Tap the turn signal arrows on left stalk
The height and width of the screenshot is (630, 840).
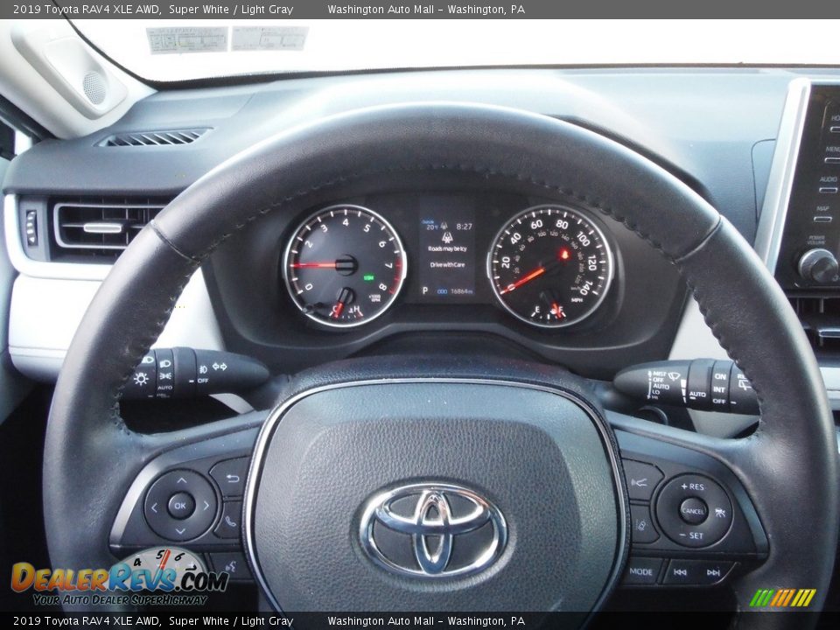tap(220, 367)
